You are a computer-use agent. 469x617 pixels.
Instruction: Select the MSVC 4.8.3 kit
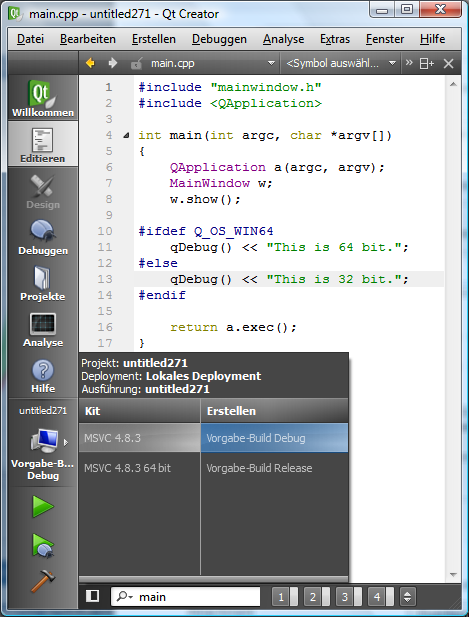[140, 438]
